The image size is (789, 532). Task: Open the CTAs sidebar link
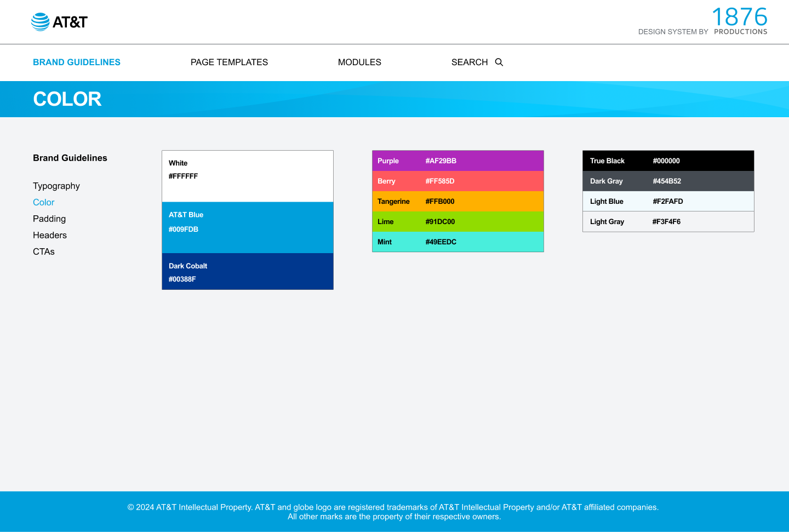click(x=44, y=251)
